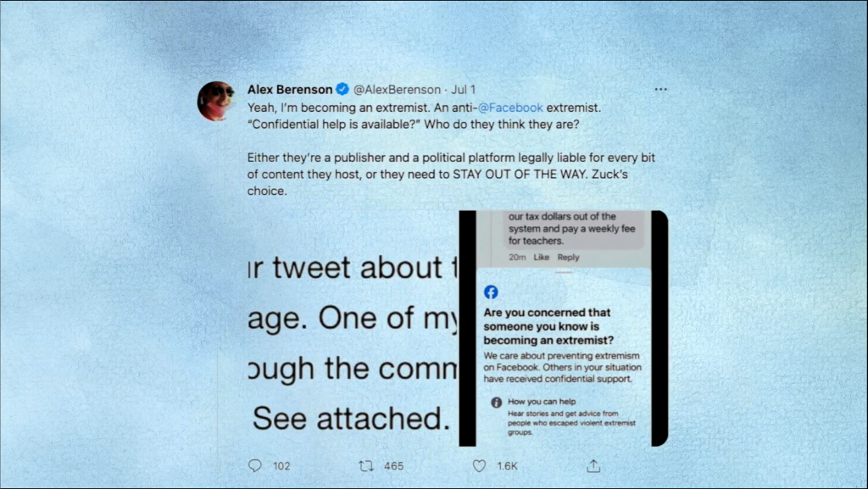Click the blue verified badge
The width and height of the screenshot is (868, 489).
(342, 89)
